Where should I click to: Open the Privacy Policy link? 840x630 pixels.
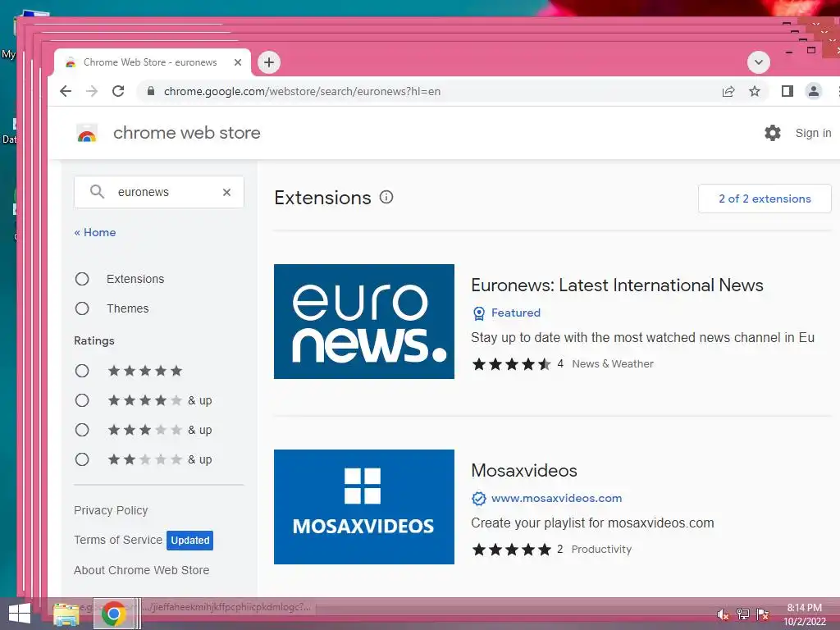tap(111, 510)
